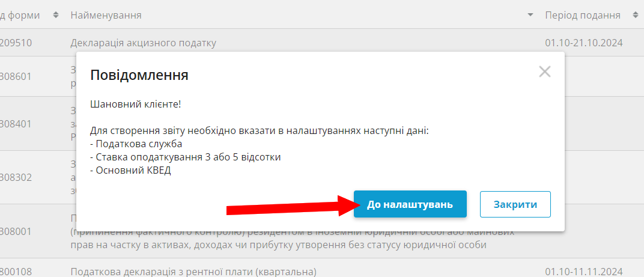Image resolution: width=644 pixels, height=277 pixels.
Task: Click the Повідомлення dialog title
Action: [x=139, y=75]
